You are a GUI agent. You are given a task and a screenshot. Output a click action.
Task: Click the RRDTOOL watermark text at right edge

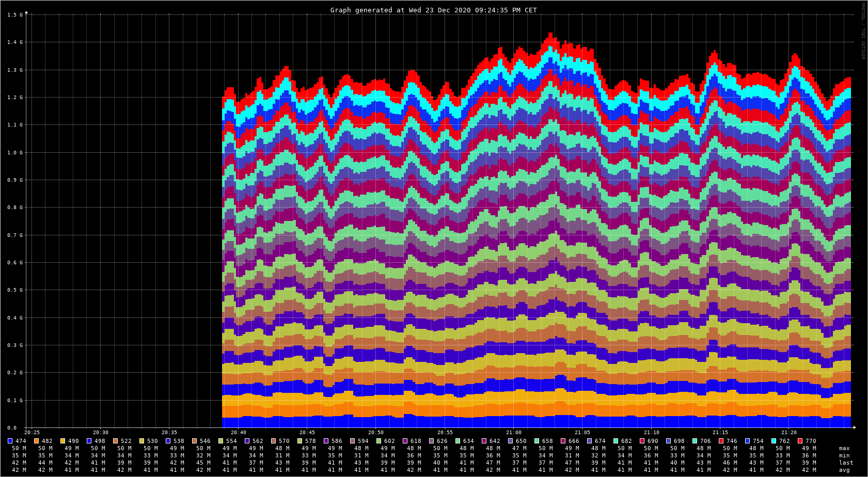tap(862, 31)
